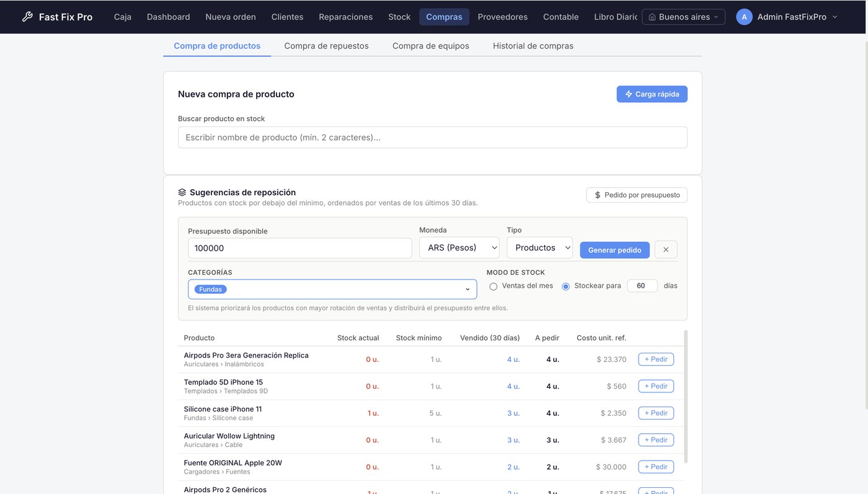Select the Stockear para radio option
The width and height of the screenshot is (868, 494).
[565, 286]
